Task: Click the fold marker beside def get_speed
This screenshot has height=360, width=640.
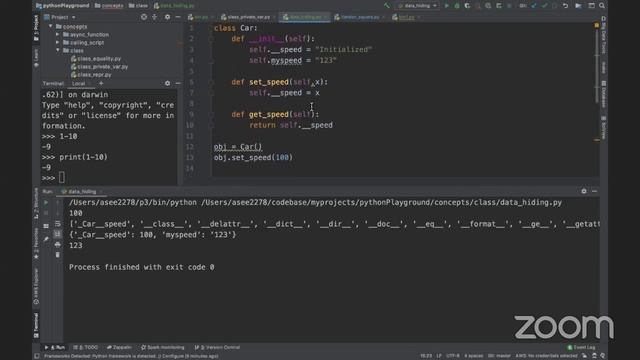Action: tap(211, 114)
